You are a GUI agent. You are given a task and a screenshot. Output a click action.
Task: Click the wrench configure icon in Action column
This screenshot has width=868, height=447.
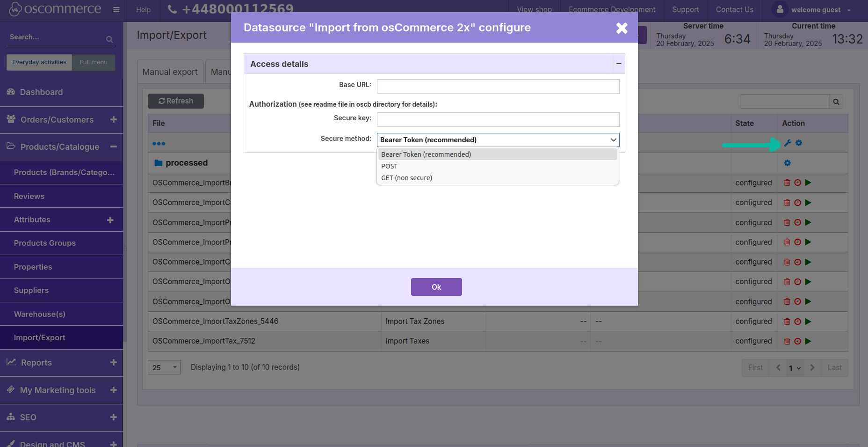pyautogui.click(x=788, y=143)
